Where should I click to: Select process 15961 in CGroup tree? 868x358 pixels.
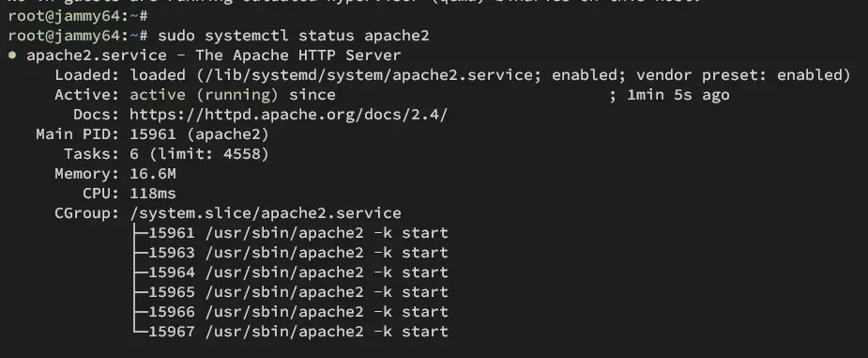tap(298, 233)
